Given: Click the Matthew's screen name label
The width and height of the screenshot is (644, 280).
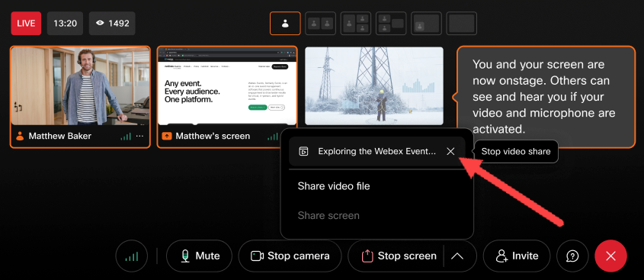Looking at the screenshot, I should (x=213, y=136).
